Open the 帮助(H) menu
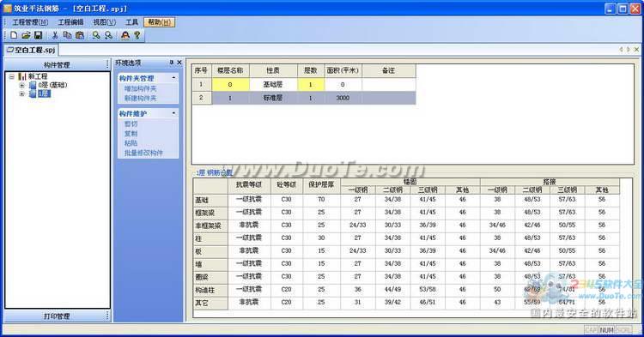This screenshot has width=644, height=337. [160, 22]
